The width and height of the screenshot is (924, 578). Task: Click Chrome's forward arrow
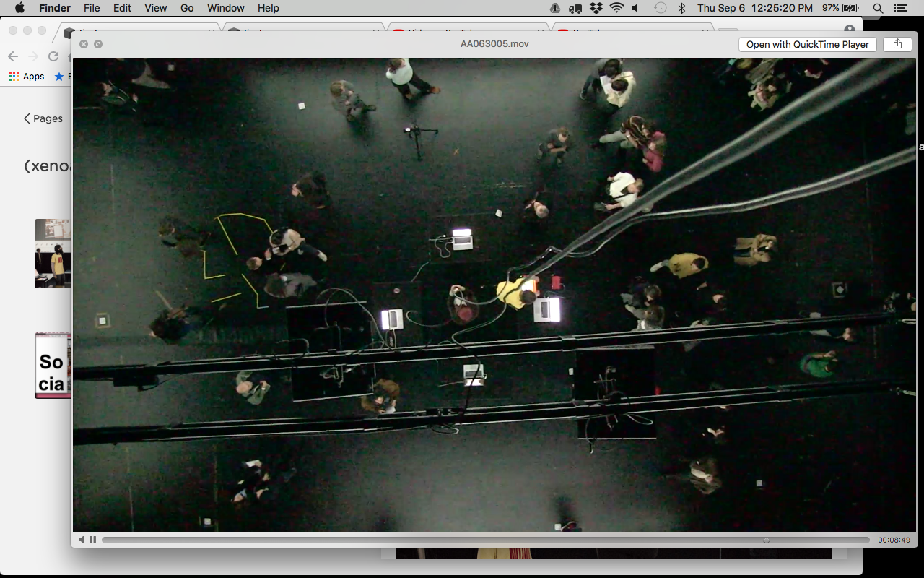click(32, 56)
